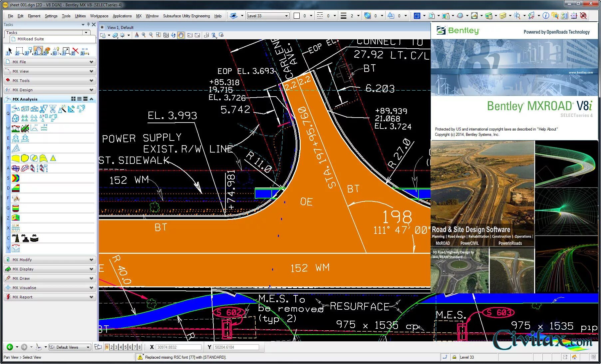Expand the MX Display task group
The image size is (601, 364).
(50, 269)
